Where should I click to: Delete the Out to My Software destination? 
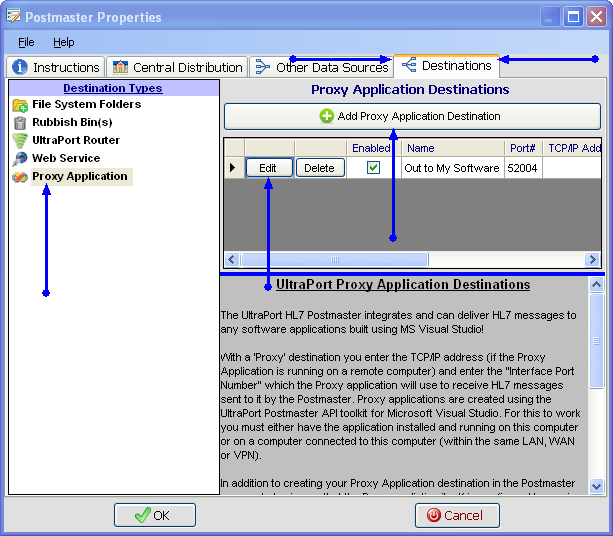pos(320,168)
